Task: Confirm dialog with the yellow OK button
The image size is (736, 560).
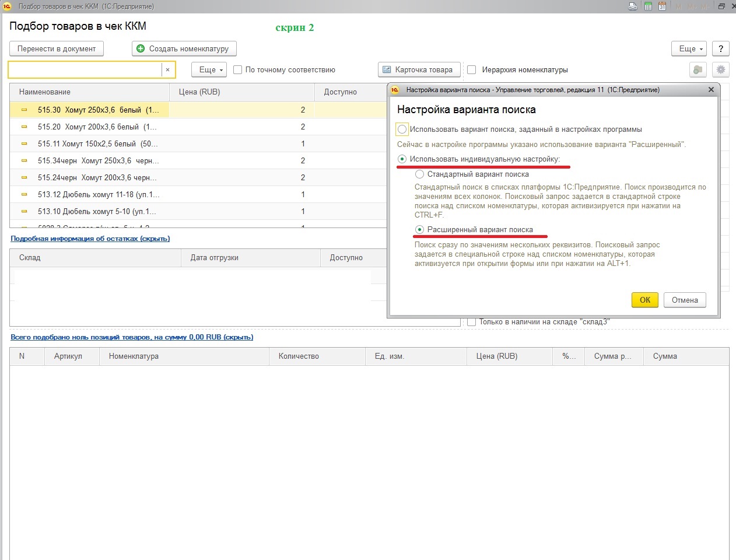Action: (x=644, y=300)
